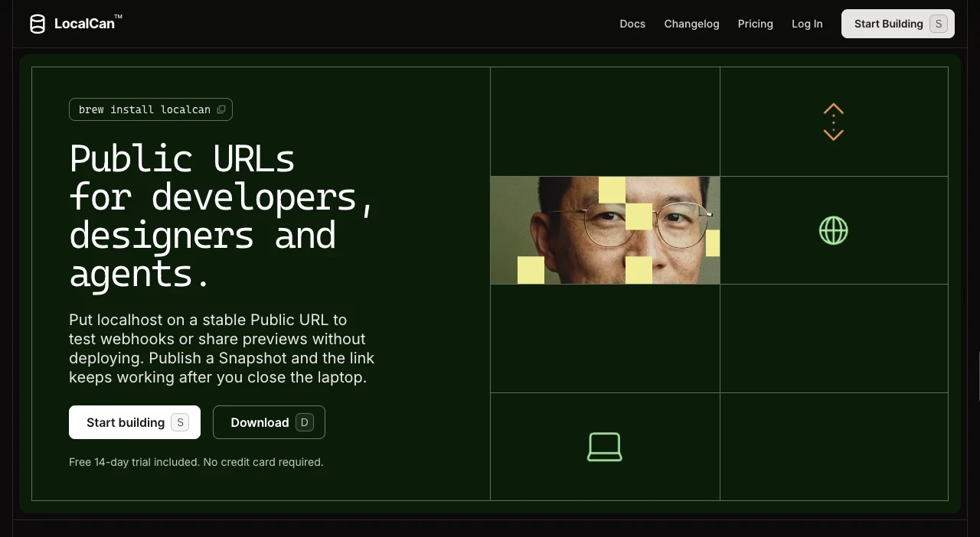This screenshot has height=537, width=980.
Task: Click the man with glasses photo
Action: (x=605, y=230)
